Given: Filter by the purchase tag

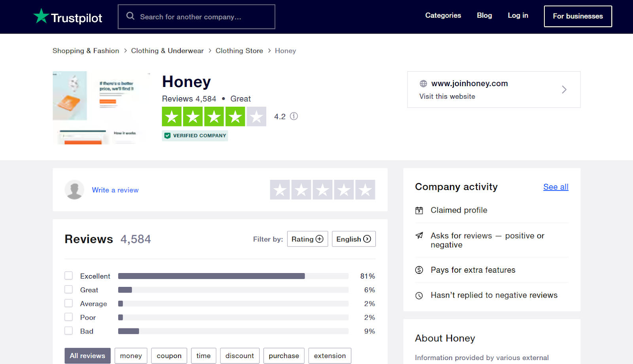Looking at the screenshot, I should click(x=284, y=356).
